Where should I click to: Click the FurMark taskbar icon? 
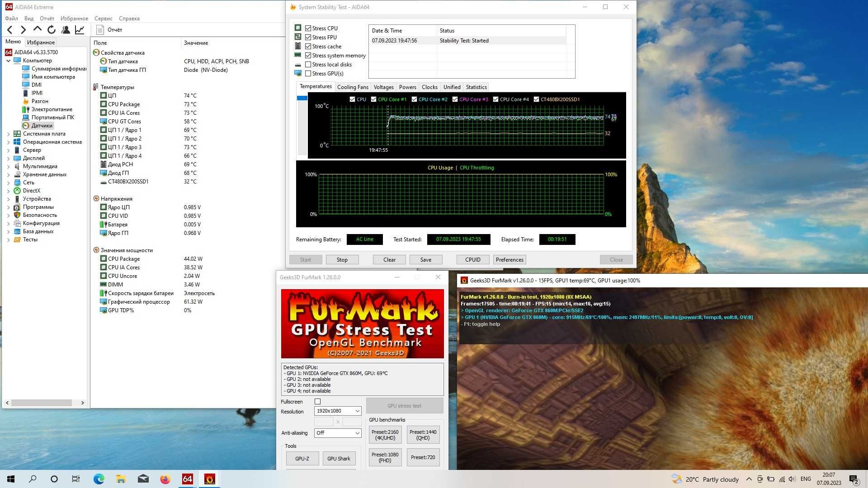point(209,479)
